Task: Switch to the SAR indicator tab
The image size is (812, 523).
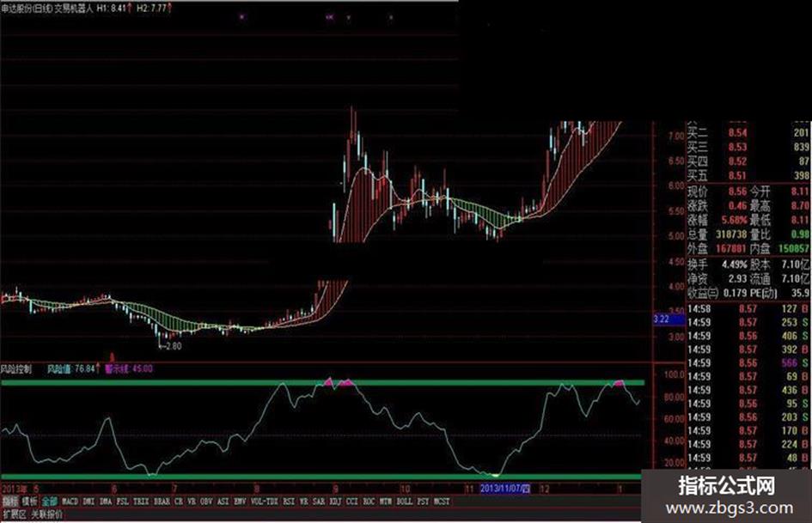Action: [319, 502]
